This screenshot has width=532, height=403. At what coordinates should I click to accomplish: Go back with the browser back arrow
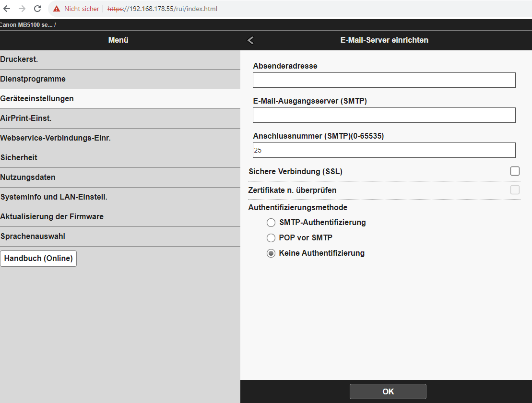point(7,9)
